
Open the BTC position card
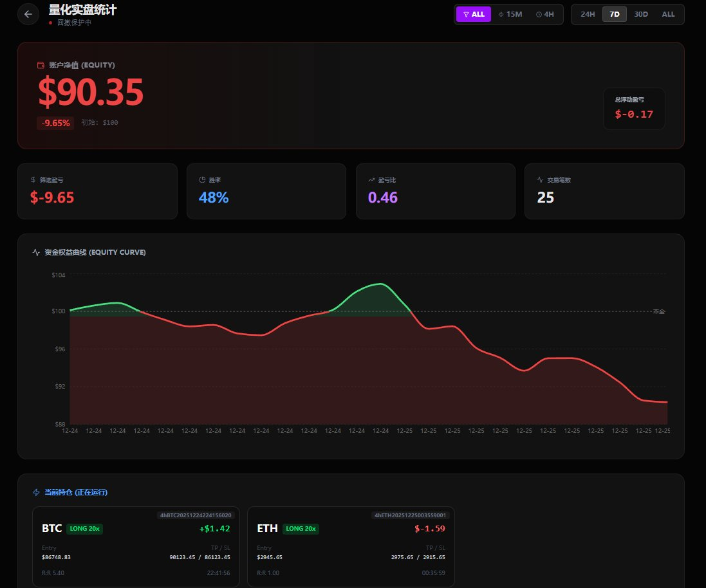(136, 546)
